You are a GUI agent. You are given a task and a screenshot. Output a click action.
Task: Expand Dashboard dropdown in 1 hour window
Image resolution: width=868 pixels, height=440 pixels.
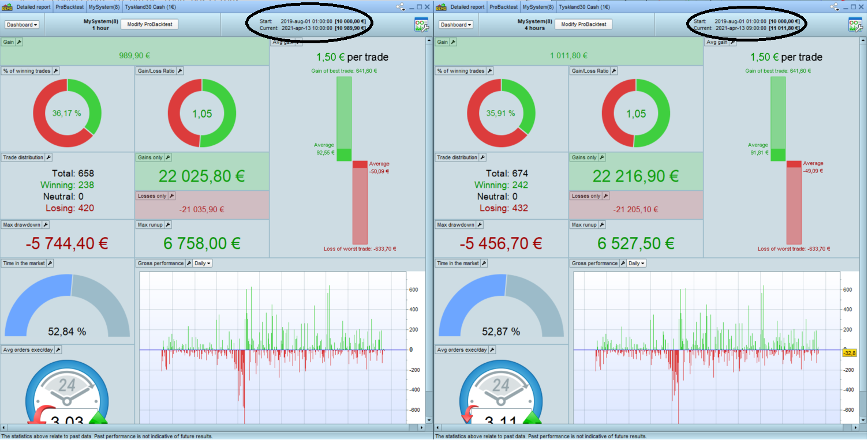pos(23,25)
